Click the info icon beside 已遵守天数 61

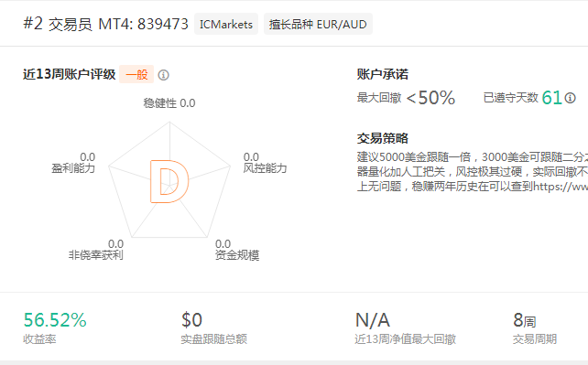570,98
